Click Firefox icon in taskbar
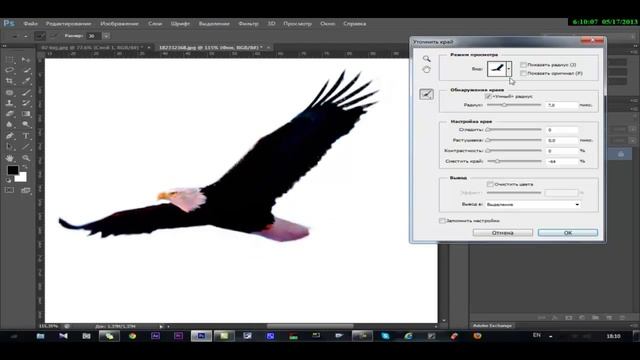The image size is (640, 360). (477, 336)
